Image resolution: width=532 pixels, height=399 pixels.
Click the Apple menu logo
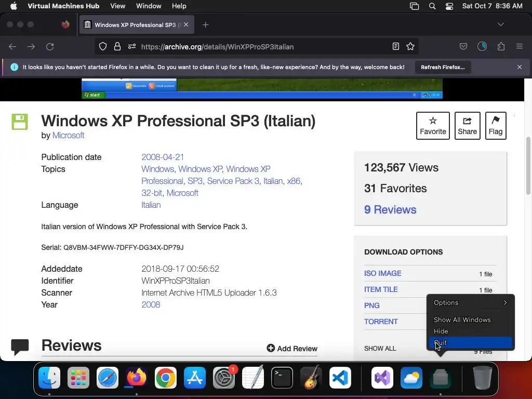(x=14, y=6)
